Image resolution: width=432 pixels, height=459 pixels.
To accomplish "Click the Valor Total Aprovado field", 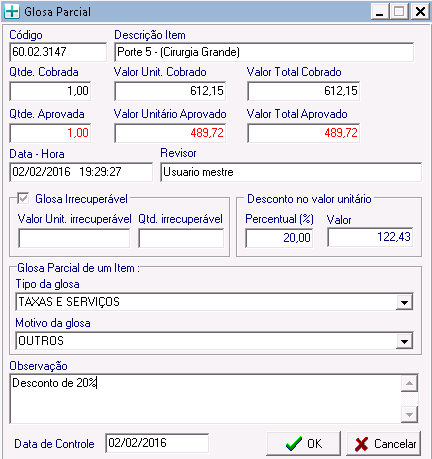I will (x=303, y=133).
